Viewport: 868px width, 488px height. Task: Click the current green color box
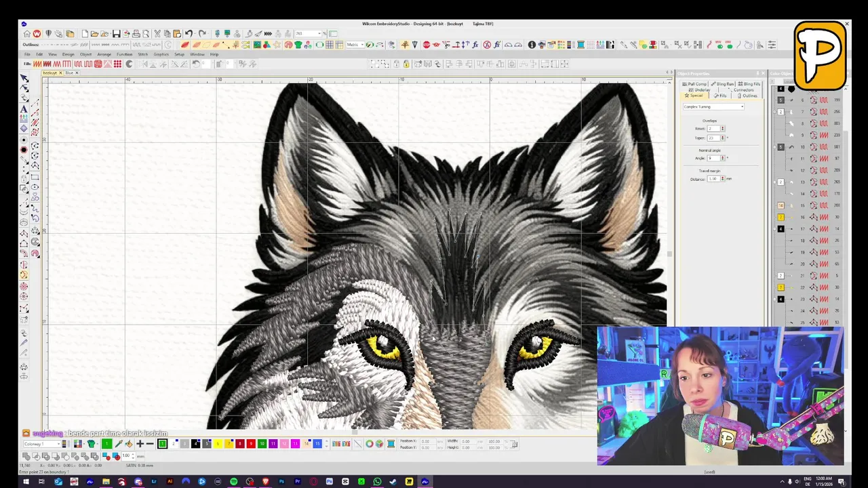[x=106, y=444]
